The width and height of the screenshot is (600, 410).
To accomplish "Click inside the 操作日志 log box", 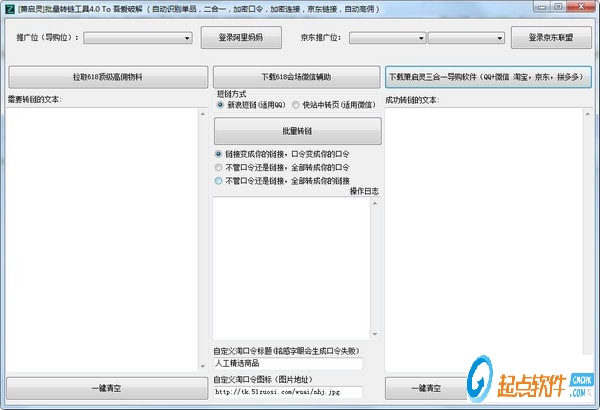I will click(x=292, y=268).
